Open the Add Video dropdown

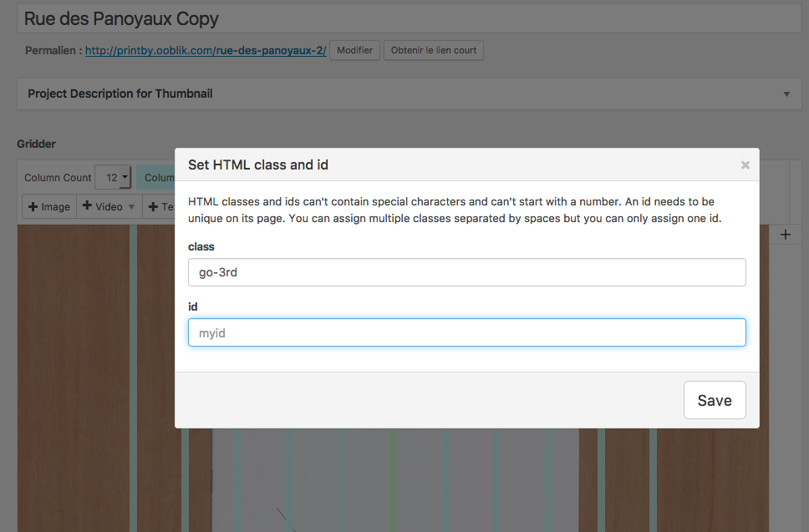(x=109, y=206)
